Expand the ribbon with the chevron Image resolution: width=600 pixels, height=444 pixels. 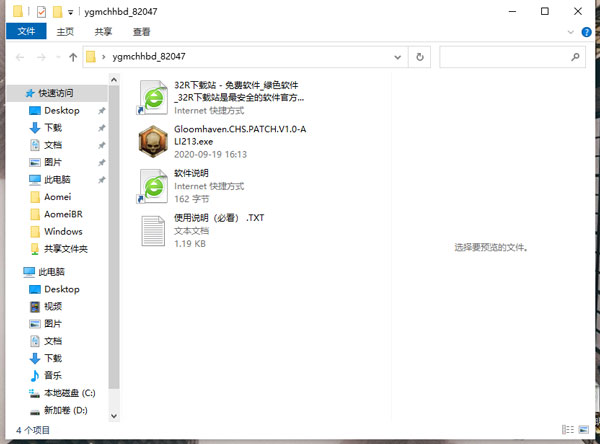pyautogui.click(x=571, y=32)
